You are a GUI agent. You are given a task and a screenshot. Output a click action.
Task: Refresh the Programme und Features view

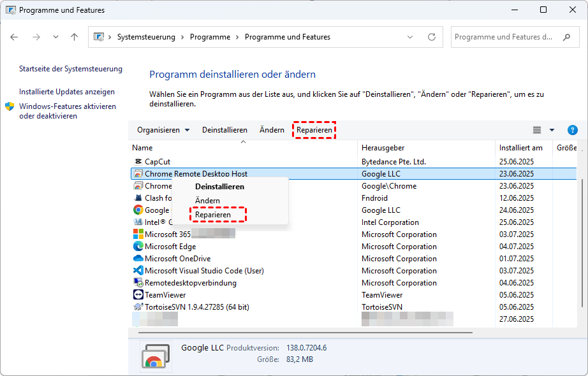point(432,37)
